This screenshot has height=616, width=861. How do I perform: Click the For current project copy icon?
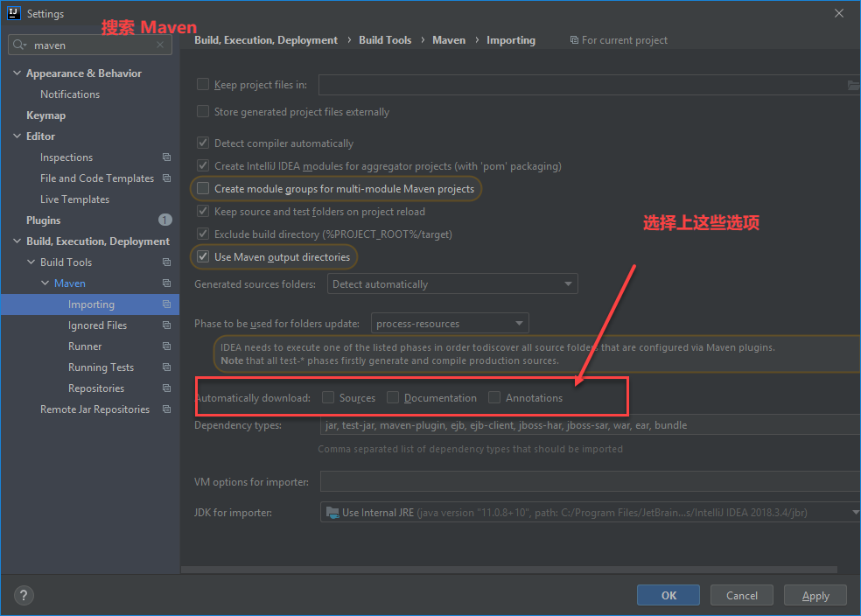point(574,40)
